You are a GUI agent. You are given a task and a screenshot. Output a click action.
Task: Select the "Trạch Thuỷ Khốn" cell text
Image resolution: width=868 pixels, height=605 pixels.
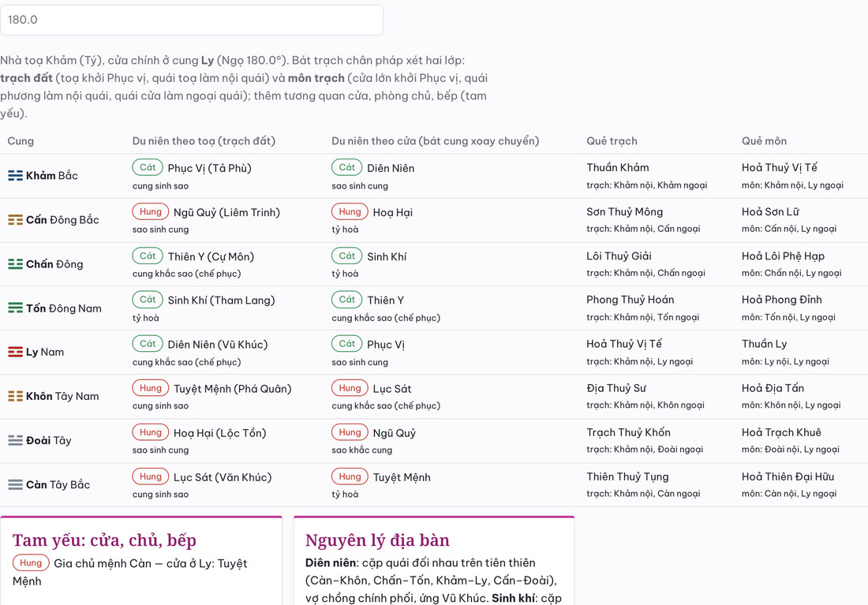628,433
